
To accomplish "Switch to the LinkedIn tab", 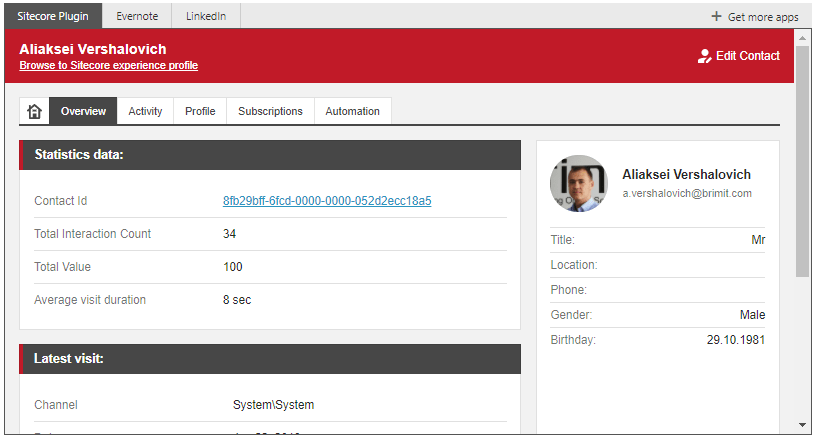I will [206, 16].
